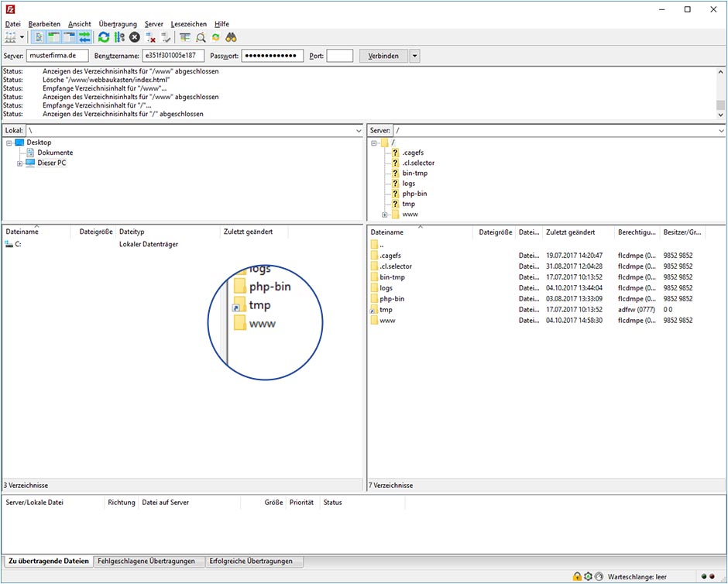This screenshot has height=584, width=728.
Task: Click the tmp symlink icon in file list
Action: tap(374, 310)
